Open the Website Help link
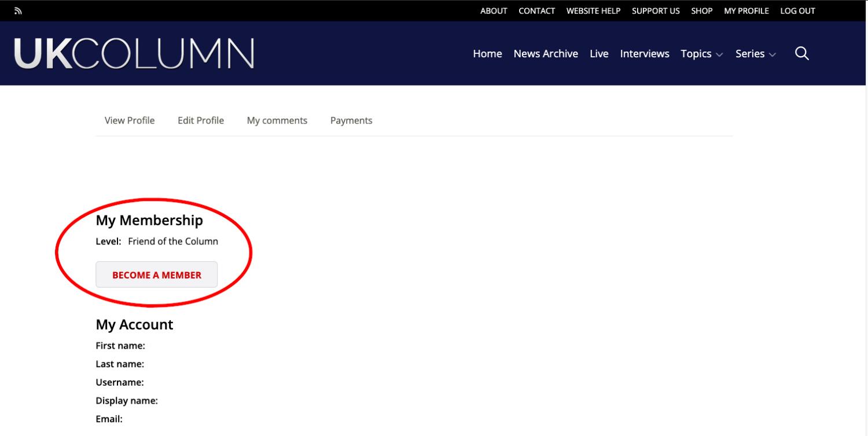Screen dimensions: 868x436 [x=593, y=11]
